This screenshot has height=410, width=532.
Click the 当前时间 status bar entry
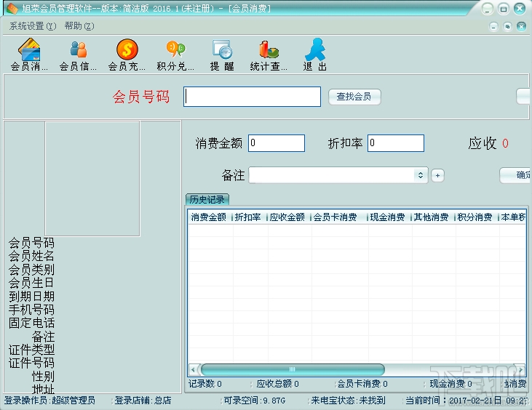tap(467, 401)
